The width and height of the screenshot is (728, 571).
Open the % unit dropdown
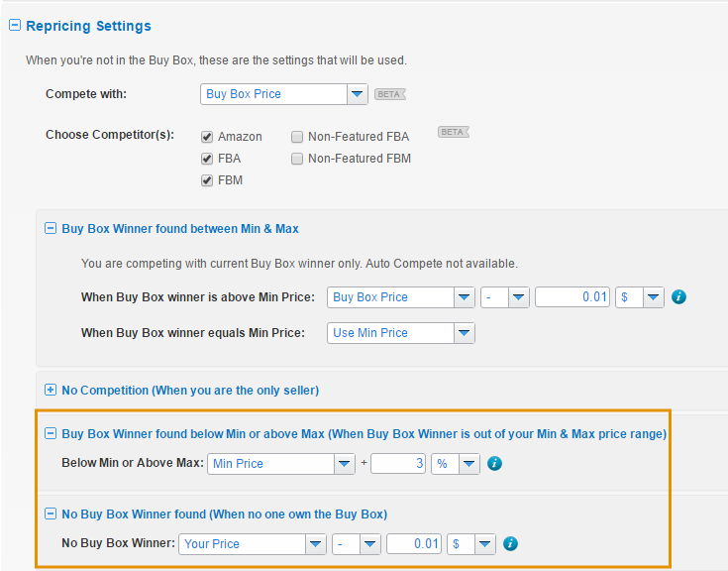click(x=455, y=464)
